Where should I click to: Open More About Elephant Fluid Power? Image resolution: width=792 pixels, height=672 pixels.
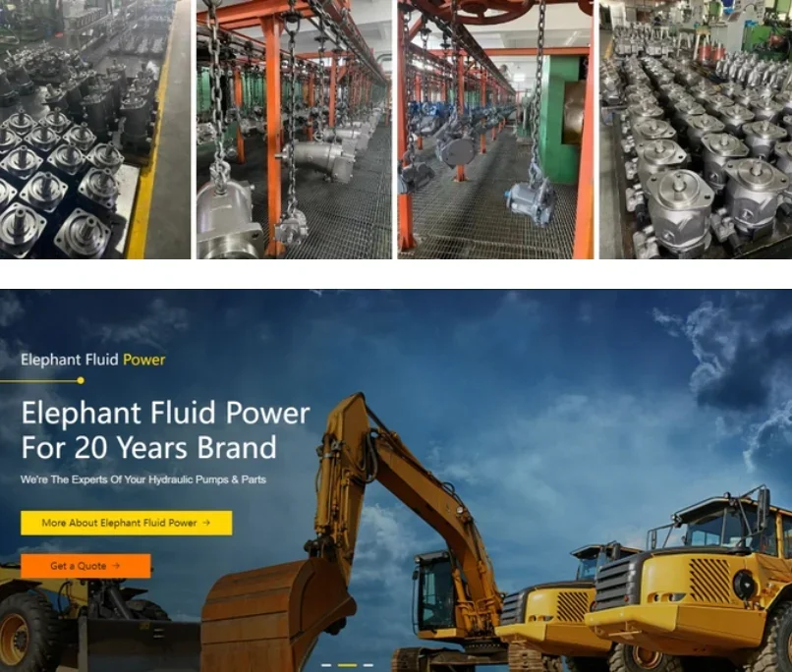tap(127, 523)
